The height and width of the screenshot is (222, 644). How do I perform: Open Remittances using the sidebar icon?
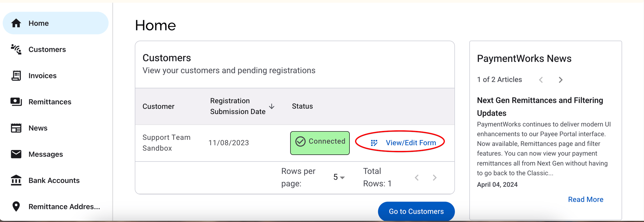[x=16, y=102]
